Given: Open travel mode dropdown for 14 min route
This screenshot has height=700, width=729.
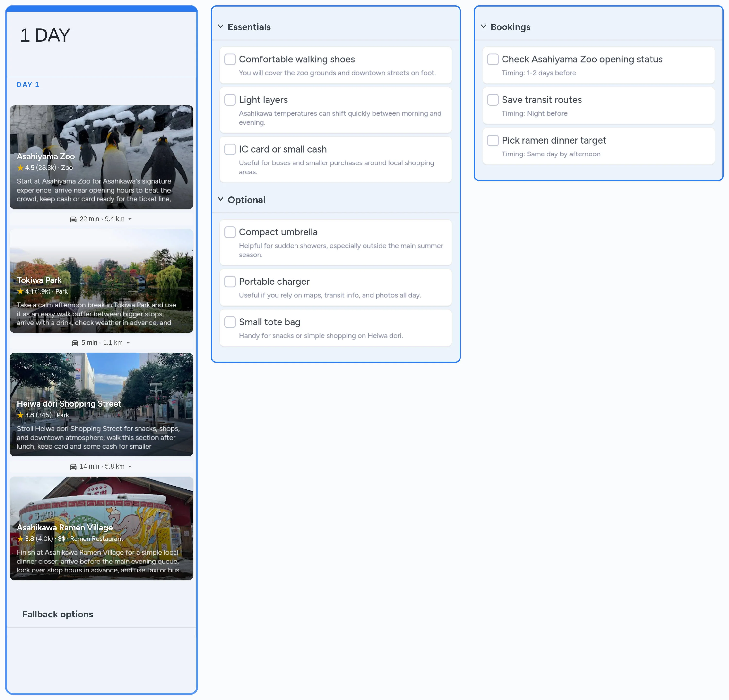Looking at the screenshot, I should (130, 467).
